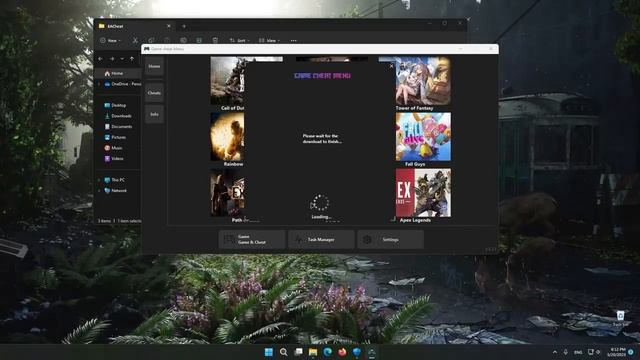Launch Microsoft Edge from taskbar
The width and height of the screenshot is (640, 360).
coord(328,352)
